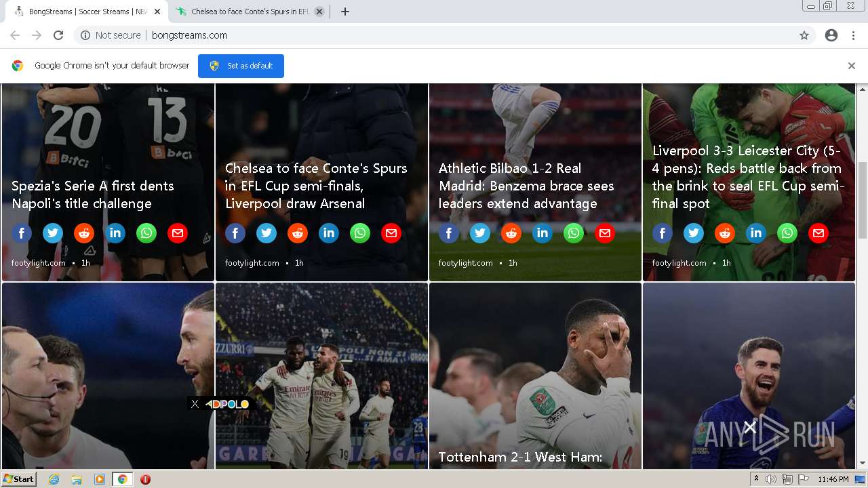The image size is (868, 488).
Task: Share Chelsea Spurs article on Reddit
Action: pyautogui.click(x=298, y=233)
